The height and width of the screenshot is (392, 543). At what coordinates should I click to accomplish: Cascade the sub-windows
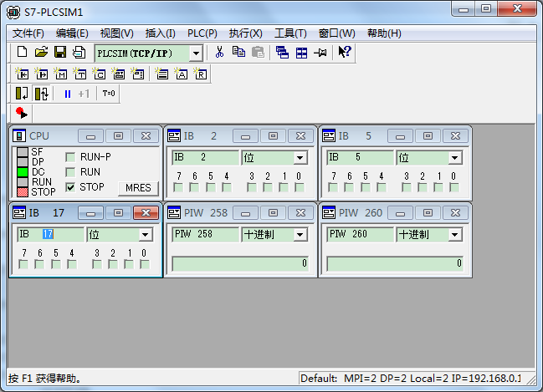tap(282, 53)
